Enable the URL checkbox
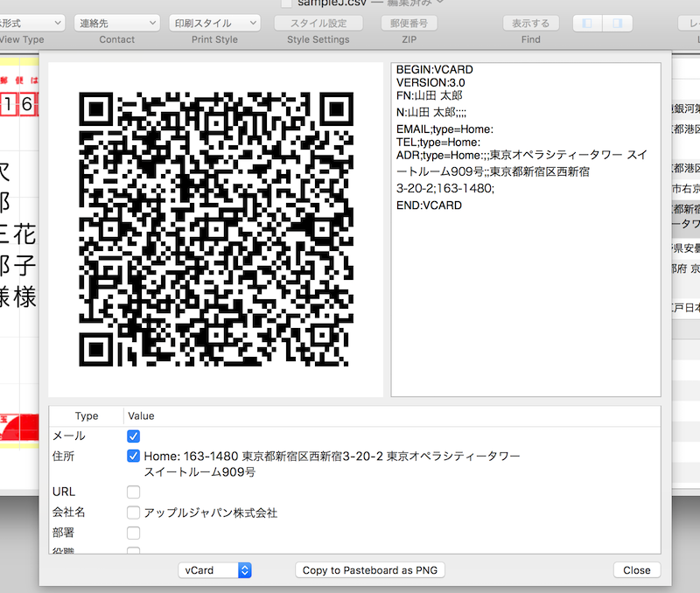This screenshot has width=700, height=593. [134, 492]
